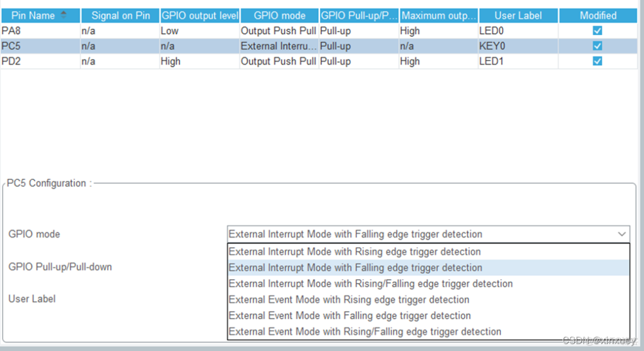
Task: Choose External Interrupt Mode with Rising/Falling edge trigger
Action: [429, 284]
